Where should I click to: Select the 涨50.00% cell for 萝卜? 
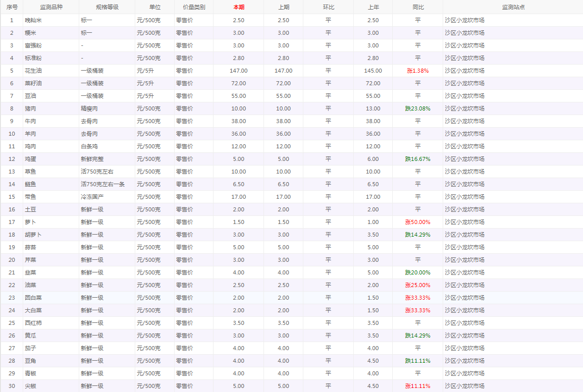[417, 222]
